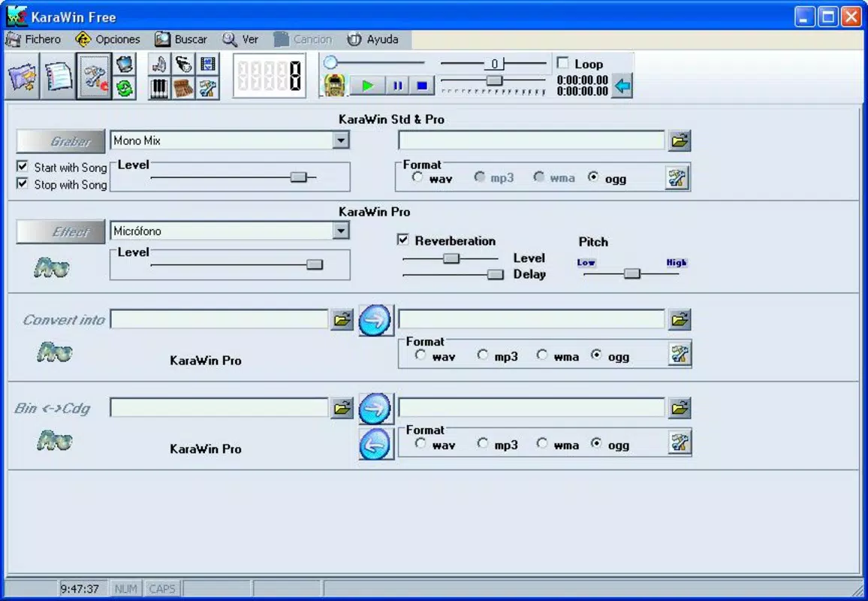Open the playlist notepad icon
Screen dimensions: 868x601
coord(58,77)
